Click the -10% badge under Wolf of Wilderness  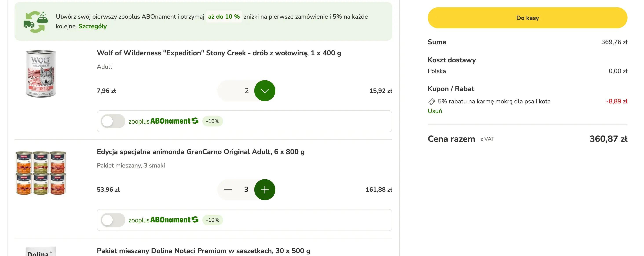[x=212, y=121]
